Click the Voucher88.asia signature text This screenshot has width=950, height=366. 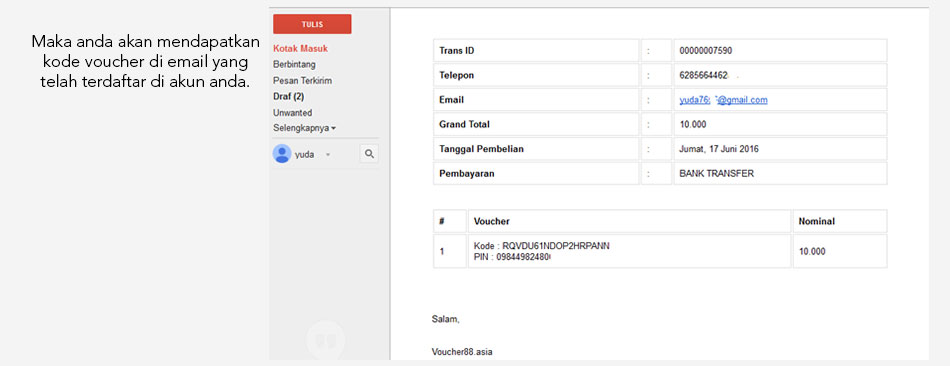[x=462, y=351]
